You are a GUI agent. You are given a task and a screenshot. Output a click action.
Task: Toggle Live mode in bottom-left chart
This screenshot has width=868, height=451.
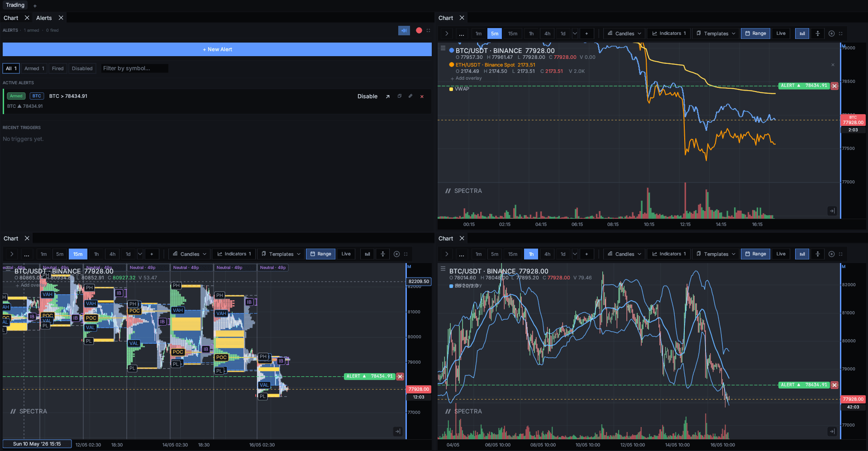pos(346,254)
